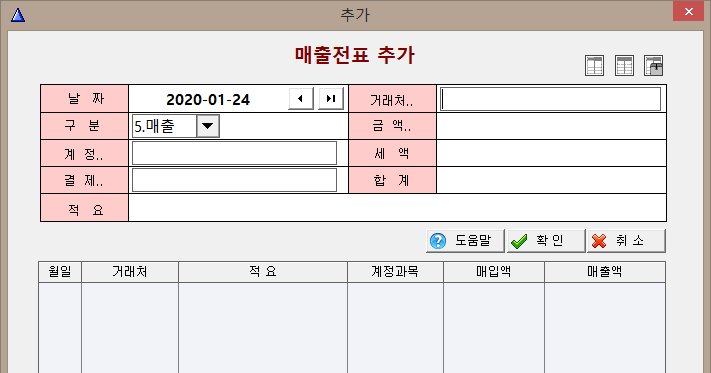Close the 추가 dialog window
Image resolution: width=711 pixels, height=373 pixels.
688,11
